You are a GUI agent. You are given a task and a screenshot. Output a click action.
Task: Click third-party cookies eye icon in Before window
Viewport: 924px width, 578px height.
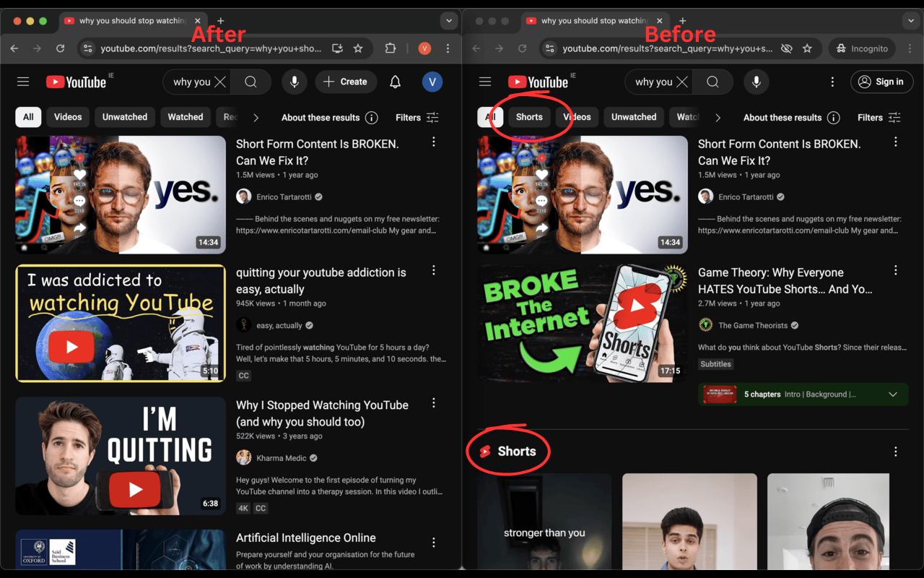pos(787,48)
